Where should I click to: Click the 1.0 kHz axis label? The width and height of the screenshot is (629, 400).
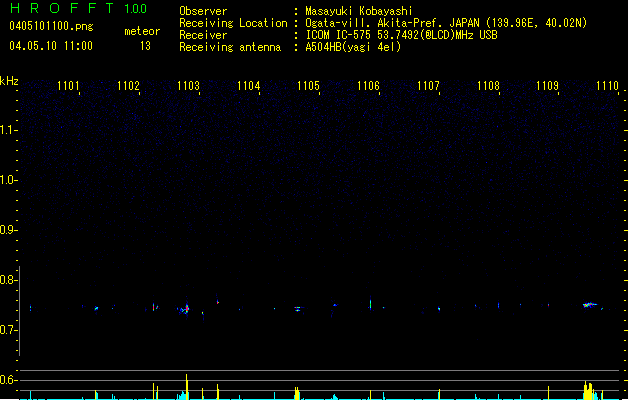tap(7, 180)
